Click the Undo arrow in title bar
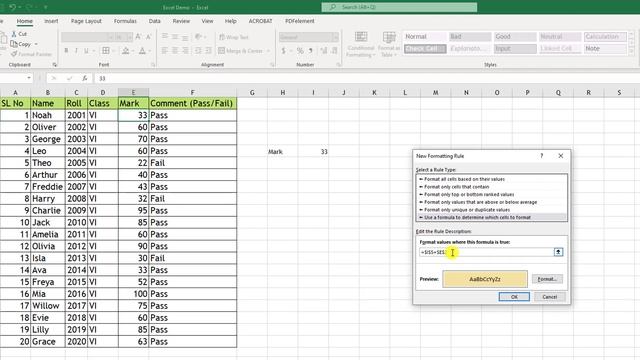Image resolution: width=640 pixels, height=360 pixels. click(x=12, y=7)
